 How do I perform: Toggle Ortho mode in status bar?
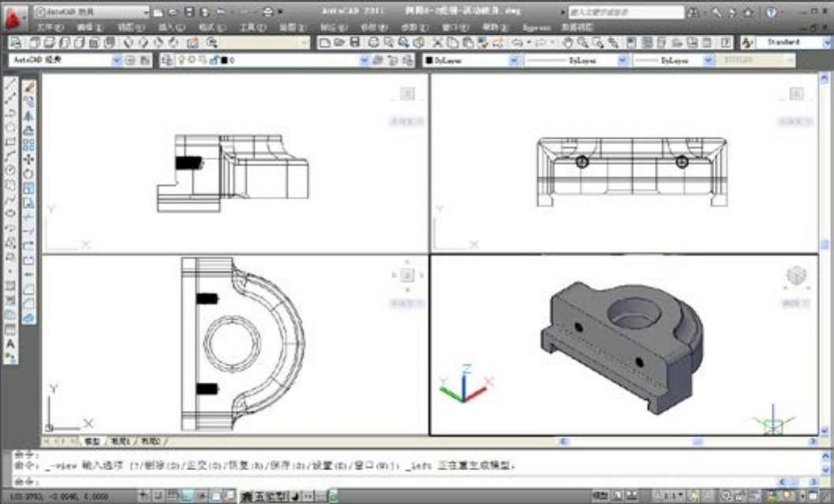(x=187, y=496)
